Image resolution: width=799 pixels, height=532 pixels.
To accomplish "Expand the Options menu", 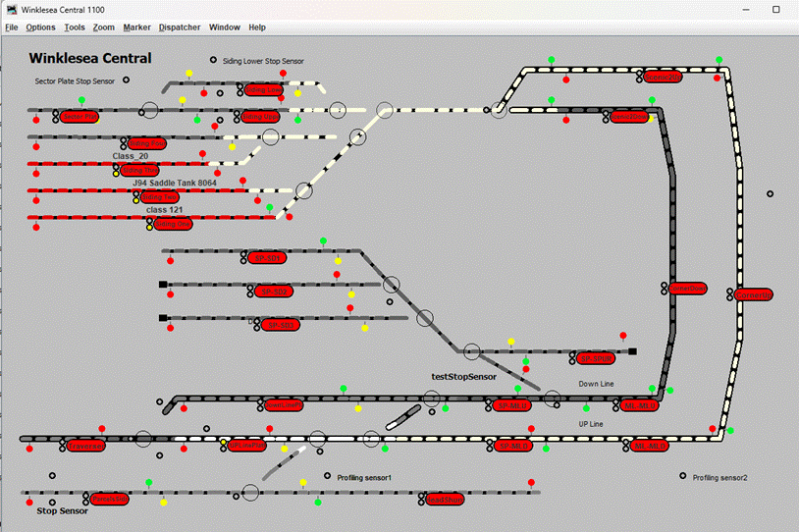I will point(41,27).
